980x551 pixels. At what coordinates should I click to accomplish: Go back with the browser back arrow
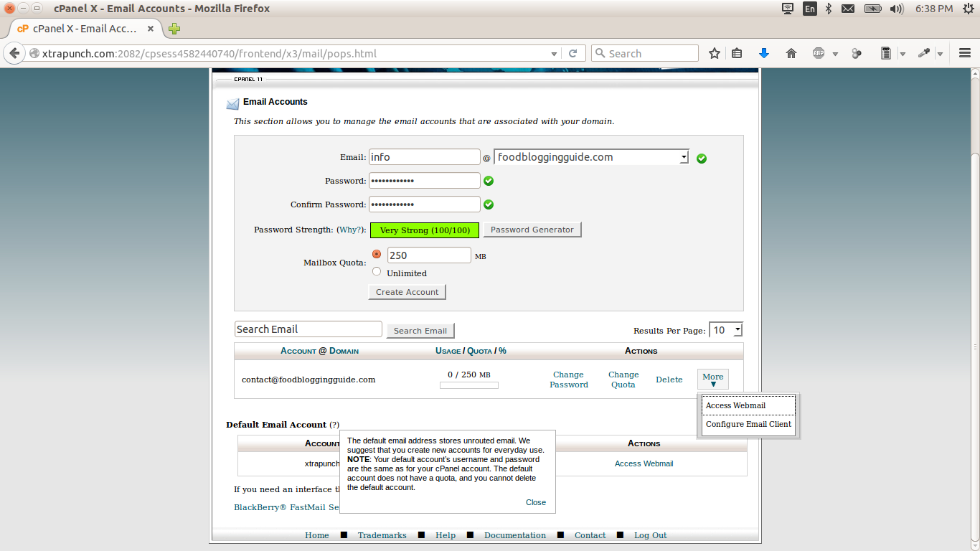(14, 54)
